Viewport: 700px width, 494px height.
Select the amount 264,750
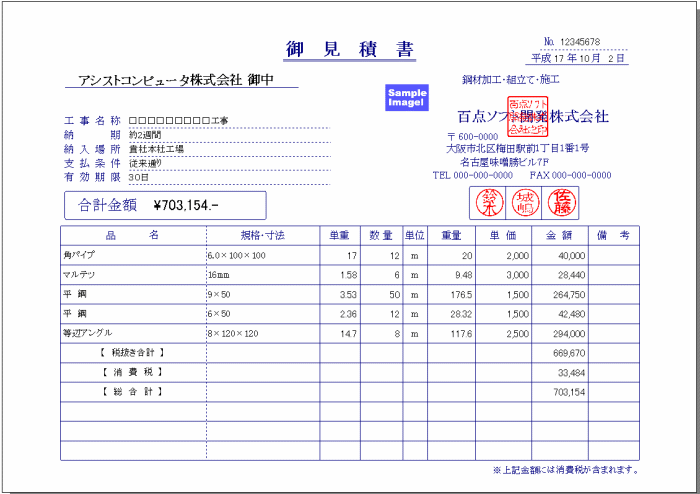570,295
